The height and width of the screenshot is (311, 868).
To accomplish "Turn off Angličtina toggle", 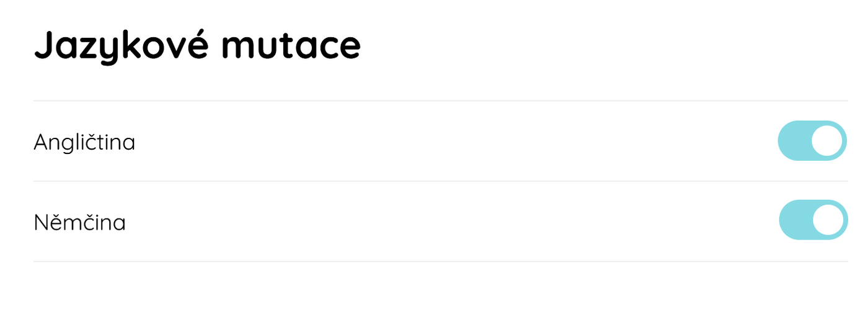I will point(812,141).
